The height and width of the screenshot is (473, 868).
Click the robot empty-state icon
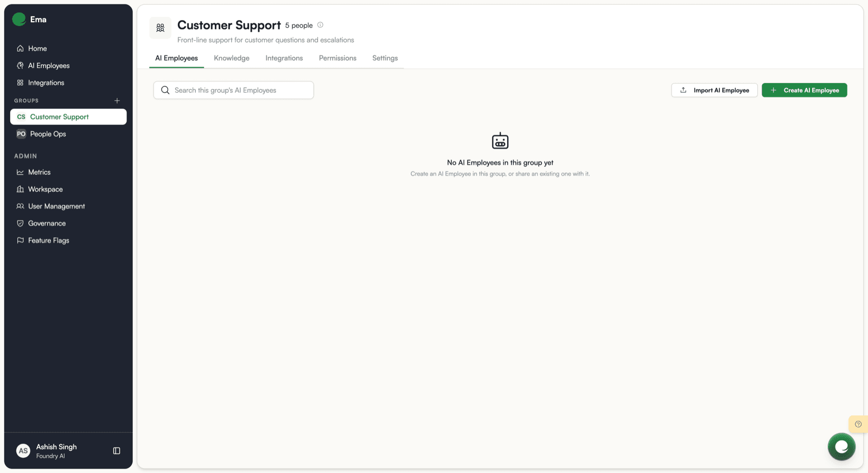point(500,141)
